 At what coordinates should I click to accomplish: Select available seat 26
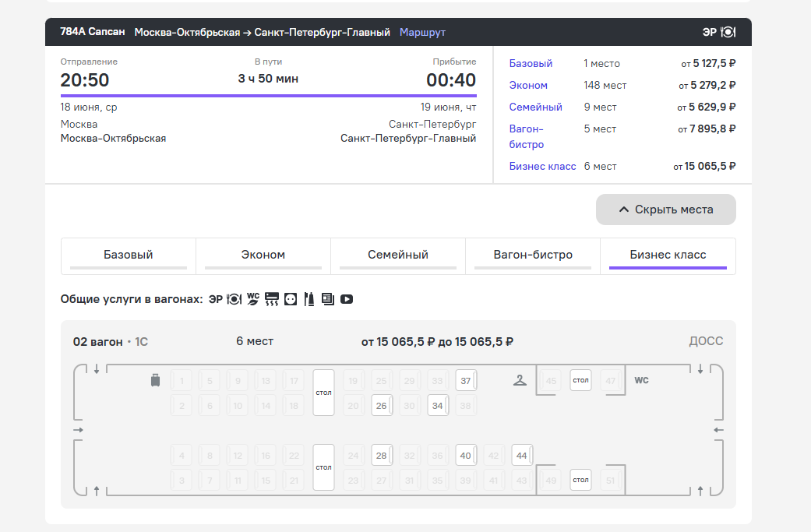click(382, 405)
